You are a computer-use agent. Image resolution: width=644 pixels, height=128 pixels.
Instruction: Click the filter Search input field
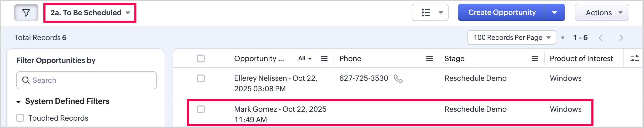(89, 80)
